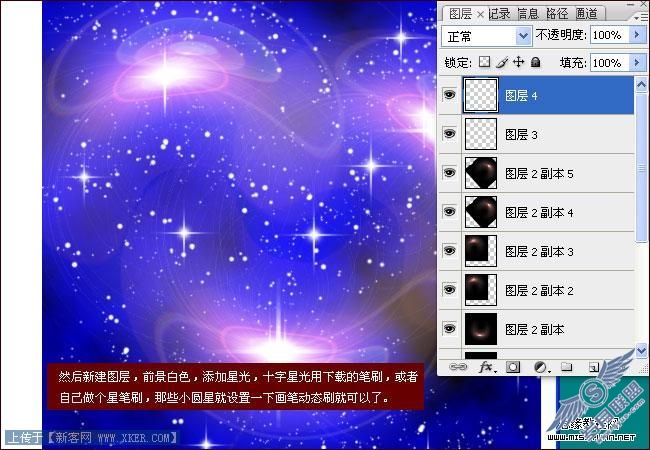Switch to the 信息 tab

(528, 14)
